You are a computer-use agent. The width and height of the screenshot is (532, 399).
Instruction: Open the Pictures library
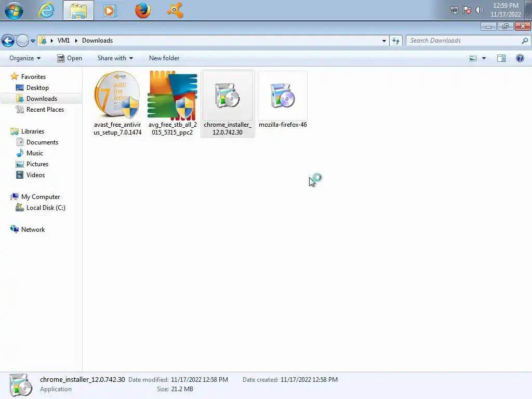tap(37, 164)
